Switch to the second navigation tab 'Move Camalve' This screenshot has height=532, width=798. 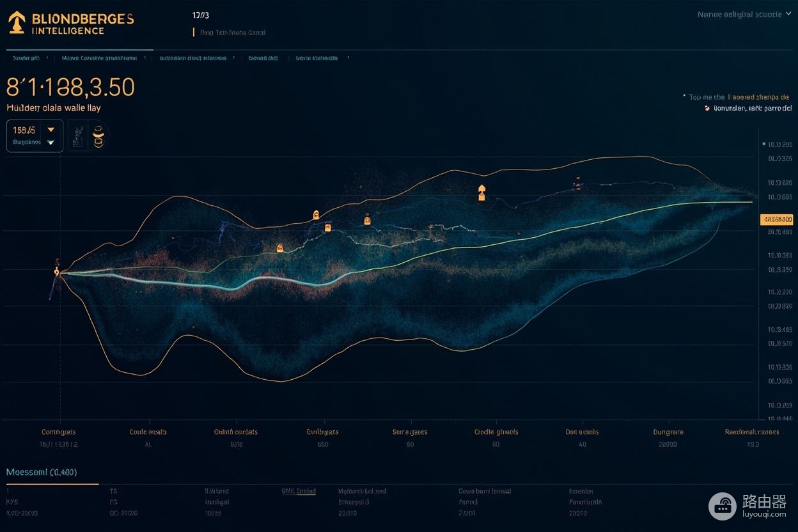(99, 58)
